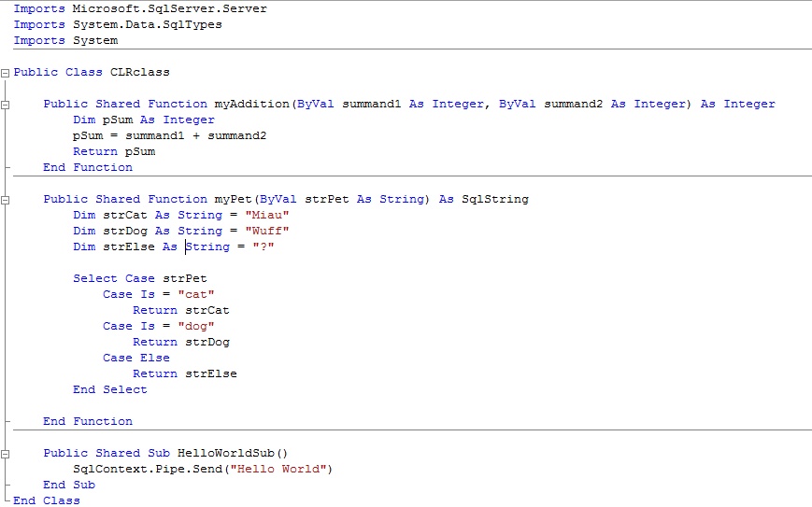Image resolution: width=812 pixels, height=507 pixels.
Task: Click 'SqlContext.Pipe.Send' call
Action: (148, 470)
